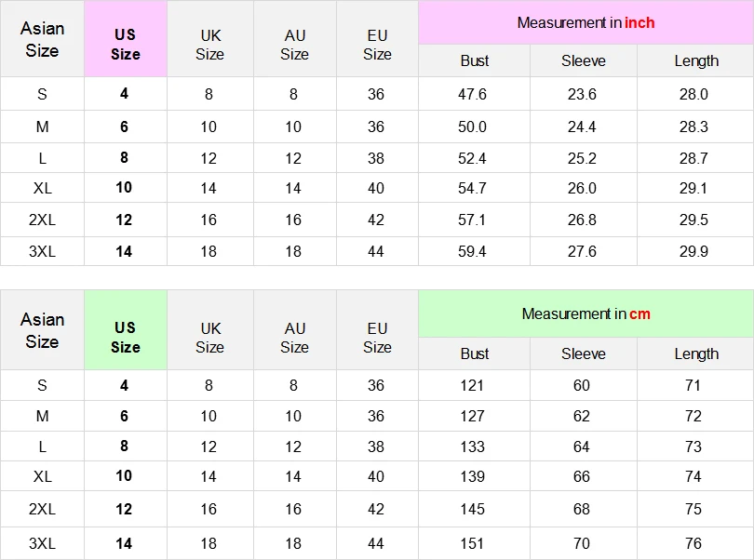Click the 29.9 length value
This screenshot has width=754, height=560.
693,251
